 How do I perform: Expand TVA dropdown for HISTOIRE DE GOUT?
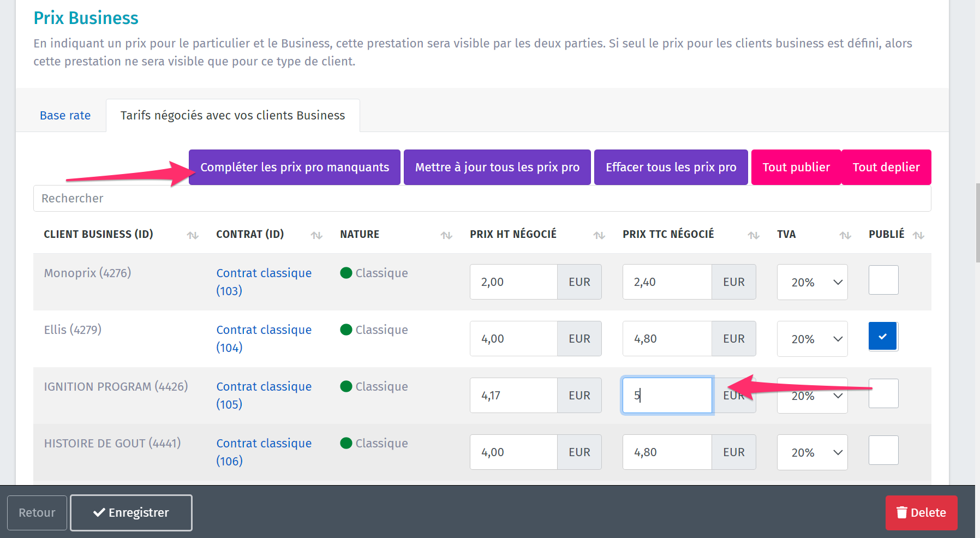[812, 452]
